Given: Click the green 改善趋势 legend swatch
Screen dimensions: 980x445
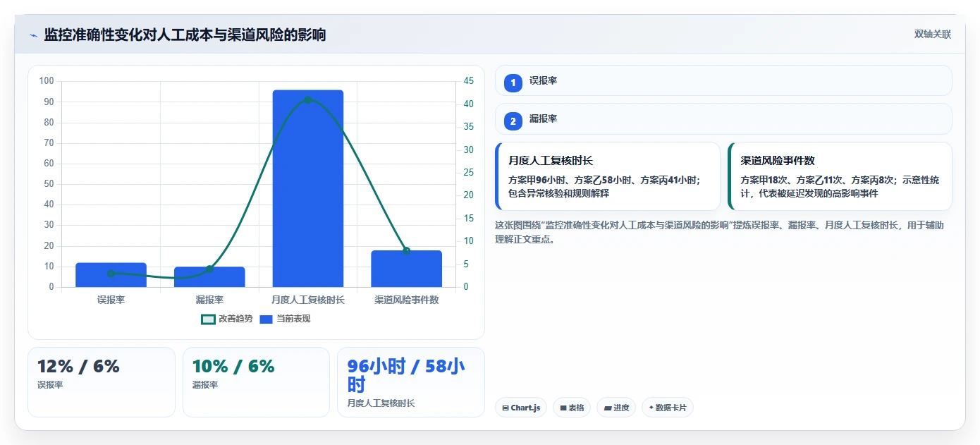Looking at the screenshot, I should pyautogui.click(x=208, y=319).
